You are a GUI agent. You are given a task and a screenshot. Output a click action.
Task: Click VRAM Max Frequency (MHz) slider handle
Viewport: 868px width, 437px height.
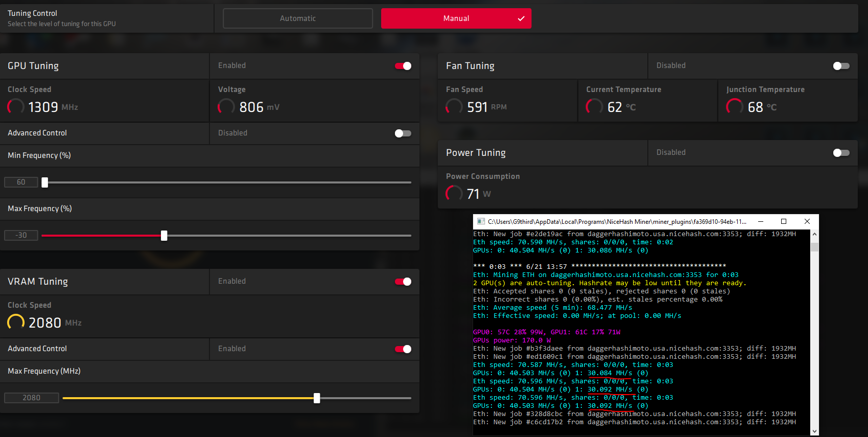point(317,398)
